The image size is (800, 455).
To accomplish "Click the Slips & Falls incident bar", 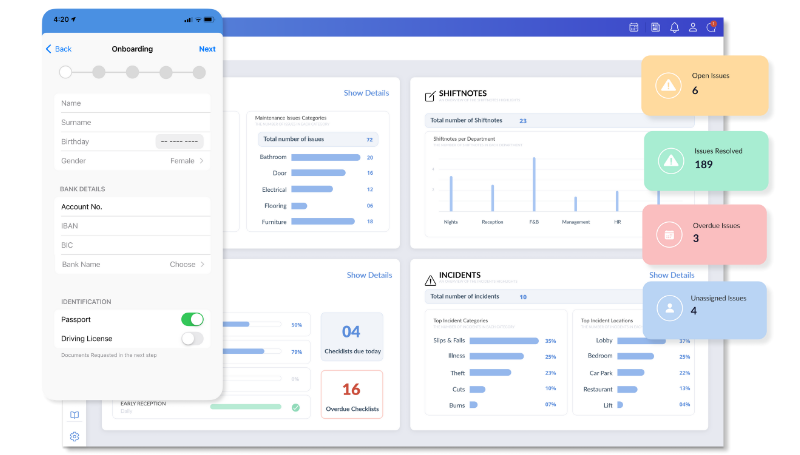I will (x=504, y=340).
